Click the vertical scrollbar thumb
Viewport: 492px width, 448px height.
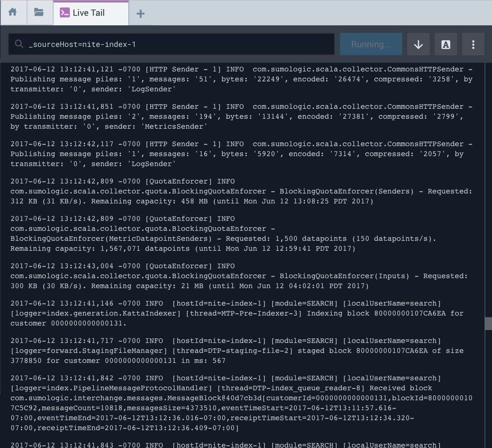pos(488,323)
